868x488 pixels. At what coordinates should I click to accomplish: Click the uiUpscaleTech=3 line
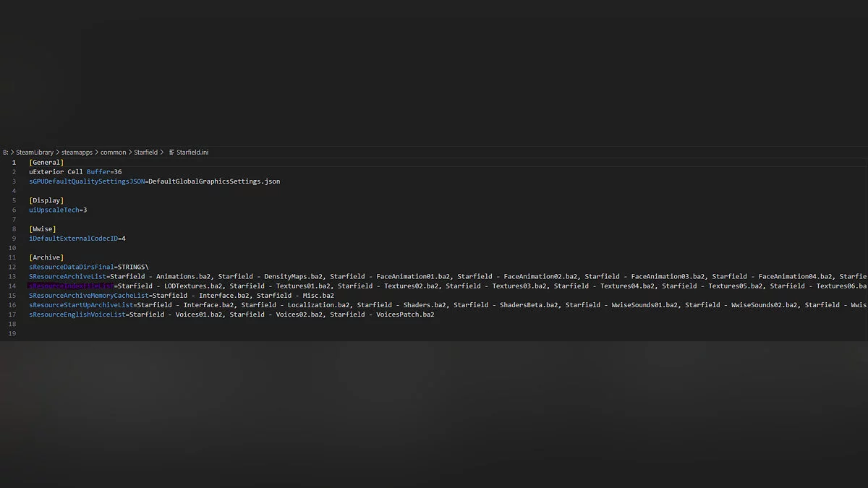click(x=58, y=210)
